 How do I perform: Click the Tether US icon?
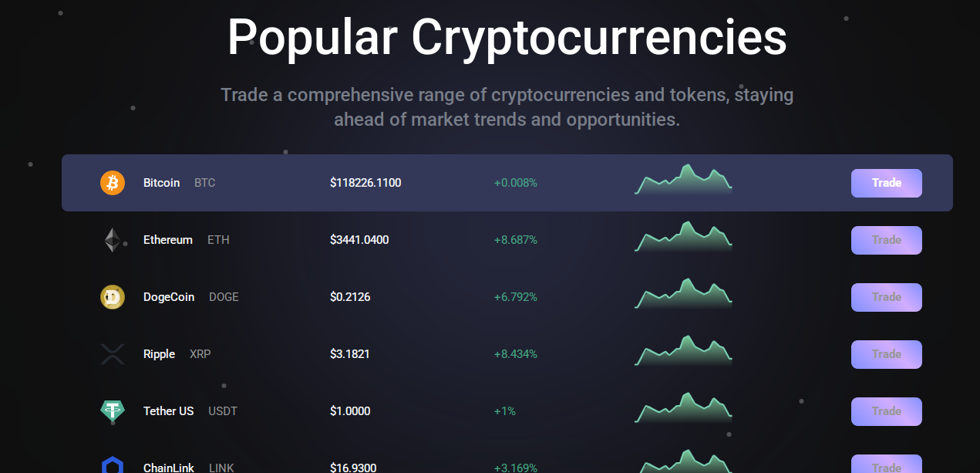[x=113, y=411]
